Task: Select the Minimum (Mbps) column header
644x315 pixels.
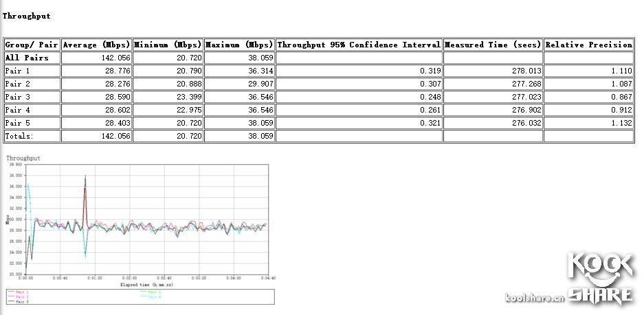Action: (x=168, y=45)
